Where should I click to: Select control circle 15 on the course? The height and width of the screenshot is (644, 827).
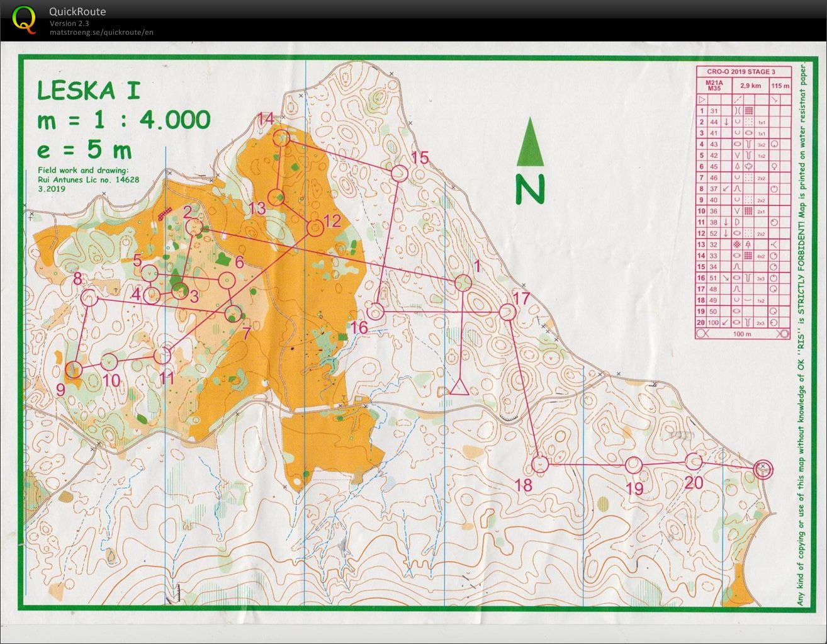[400, 172]
